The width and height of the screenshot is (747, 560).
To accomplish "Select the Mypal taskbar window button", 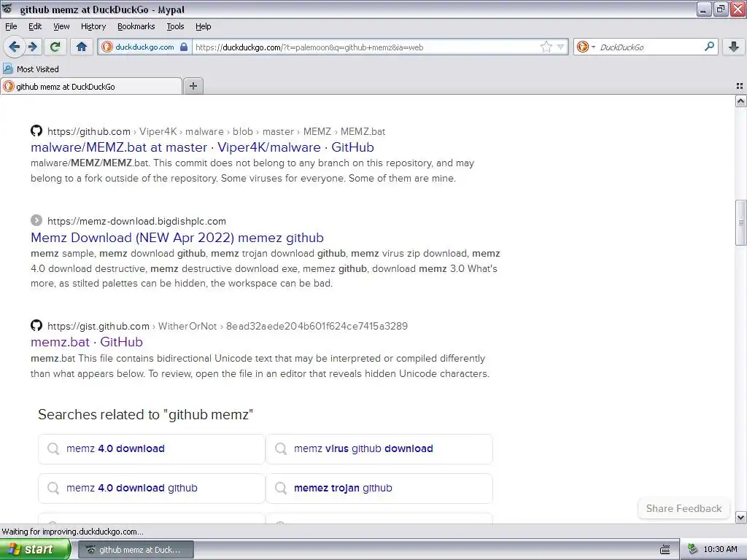I will (x=136, y=550).
